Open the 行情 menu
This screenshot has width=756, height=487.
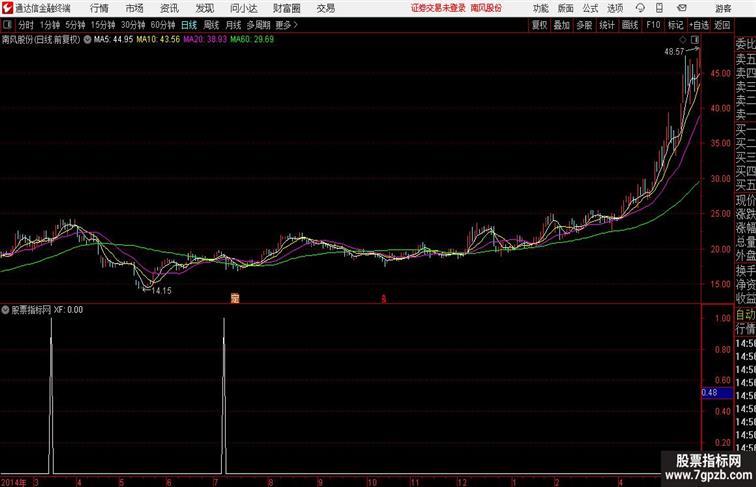(x=99, y=8)
